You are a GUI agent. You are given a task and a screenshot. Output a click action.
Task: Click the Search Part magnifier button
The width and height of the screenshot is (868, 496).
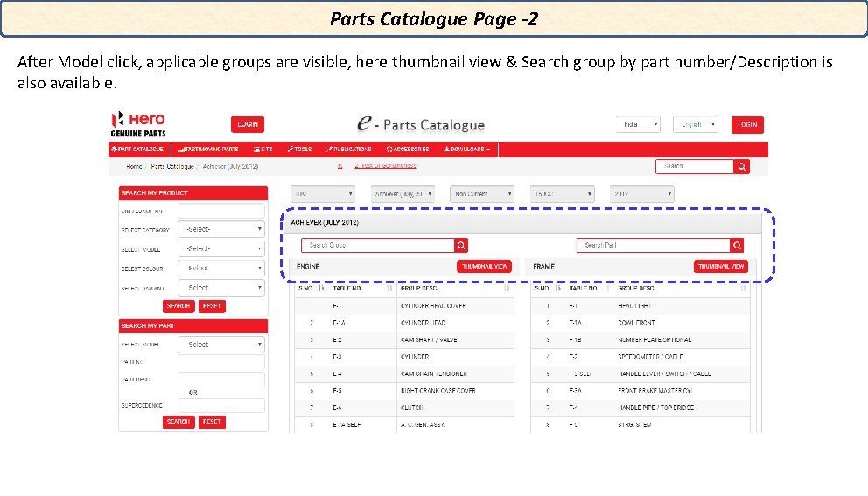click(x=737, y=245)
